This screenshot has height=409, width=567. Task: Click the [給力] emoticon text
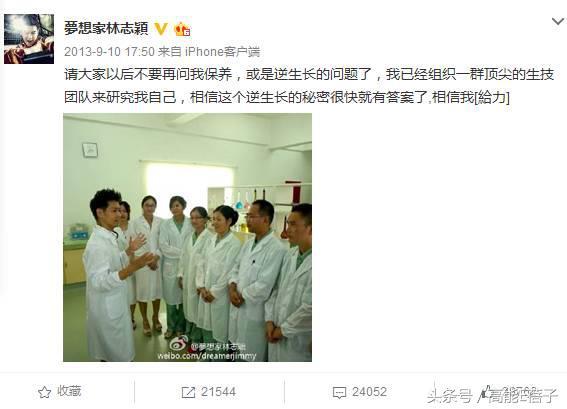(x=491, y=97)
